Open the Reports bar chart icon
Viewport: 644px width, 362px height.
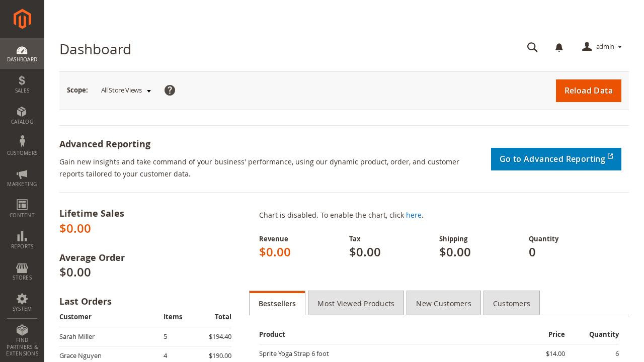pos(22,236)
